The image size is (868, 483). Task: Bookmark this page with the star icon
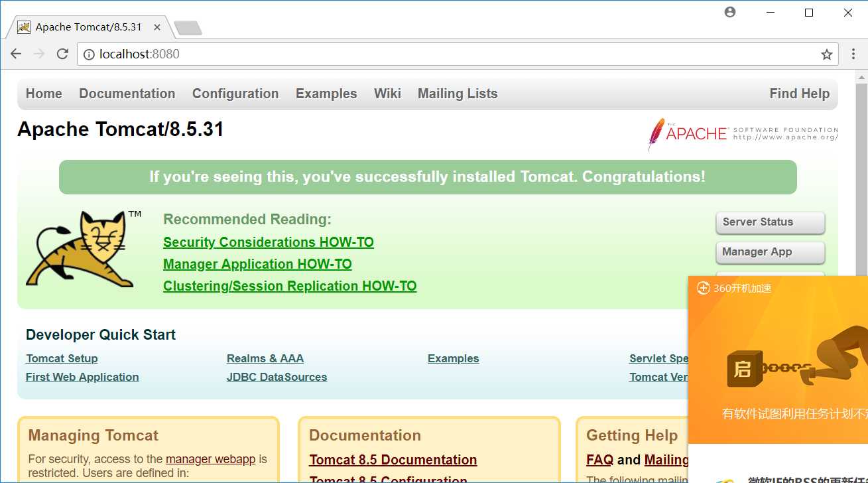(826, 54)
